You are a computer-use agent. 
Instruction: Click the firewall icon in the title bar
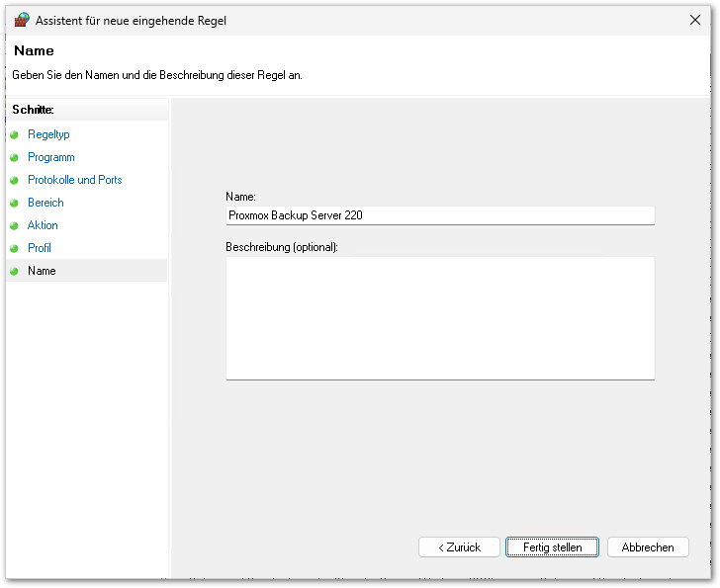(22, 20)
